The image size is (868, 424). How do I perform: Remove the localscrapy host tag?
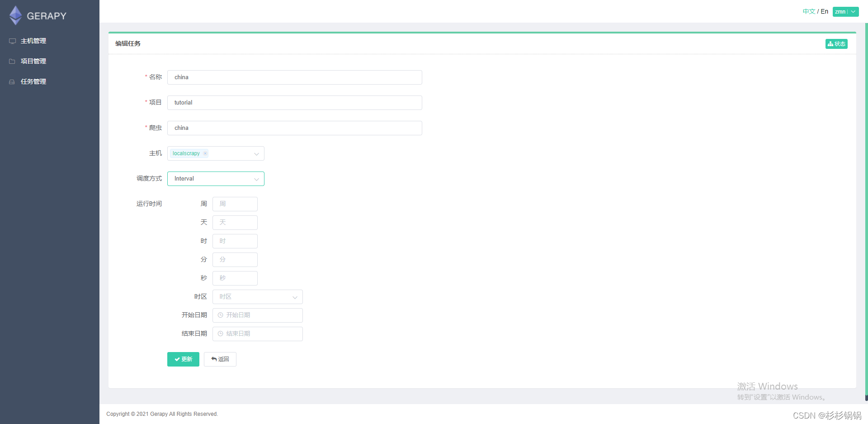205,153
